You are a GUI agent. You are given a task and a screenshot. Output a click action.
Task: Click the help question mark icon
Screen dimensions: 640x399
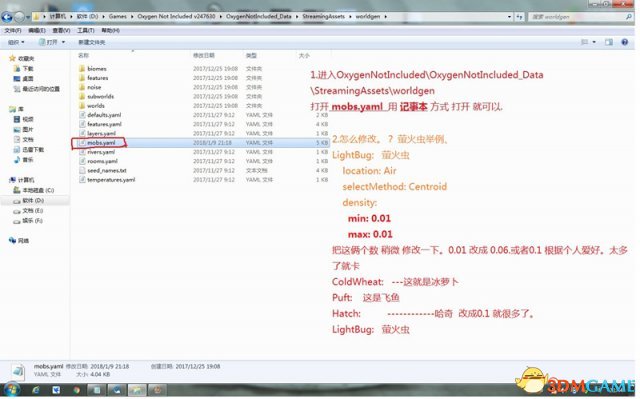pyautogui.click(x=624, y=42)
